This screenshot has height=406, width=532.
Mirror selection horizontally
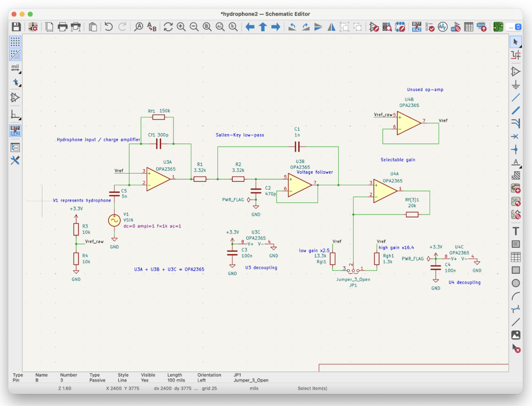click(x=331, y=27)
